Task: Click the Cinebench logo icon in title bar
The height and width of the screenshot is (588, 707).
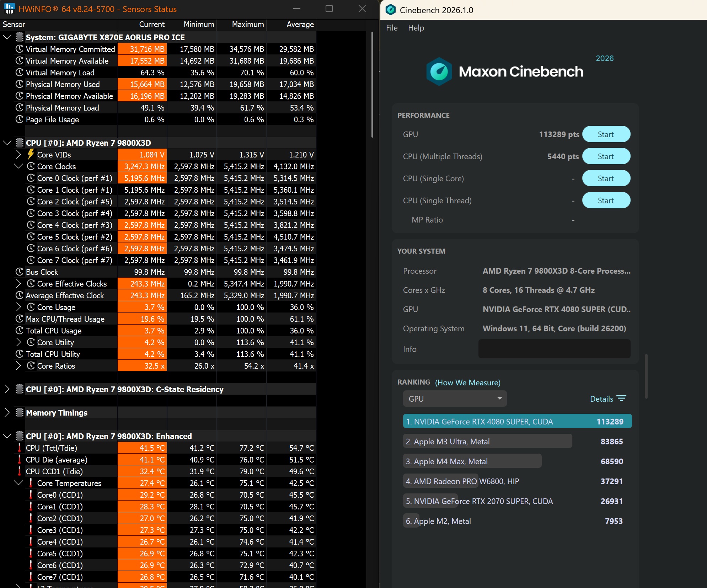Action: [x=391, y=10]
